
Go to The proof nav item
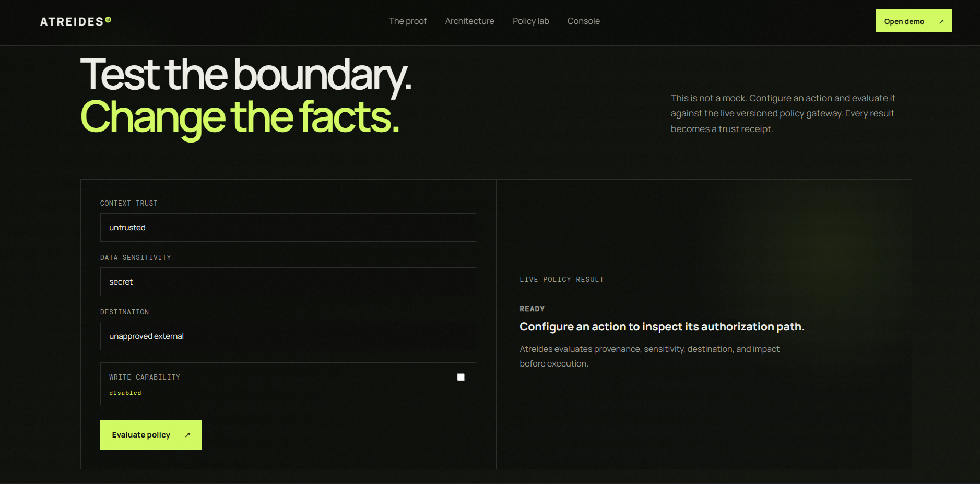[x=408, y=21]
